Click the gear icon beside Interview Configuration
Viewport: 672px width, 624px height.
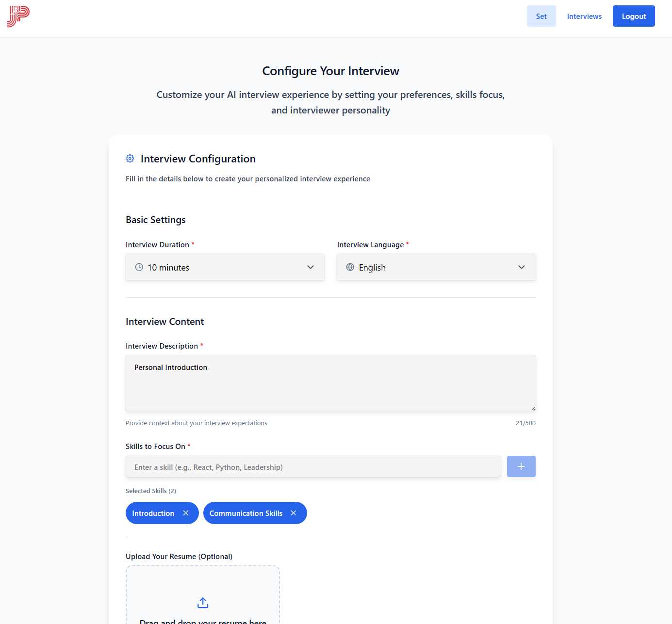pyautogui.click(x=130, y=159)
